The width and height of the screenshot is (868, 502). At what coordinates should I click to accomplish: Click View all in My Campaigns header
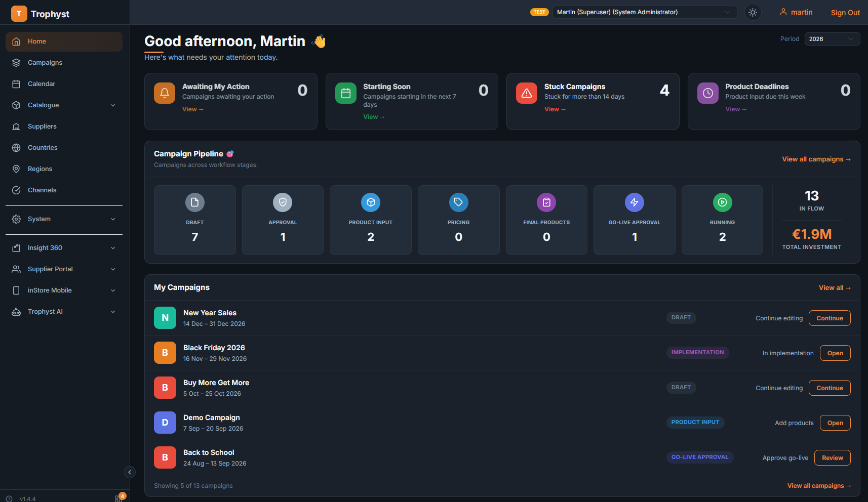point(835,288)
